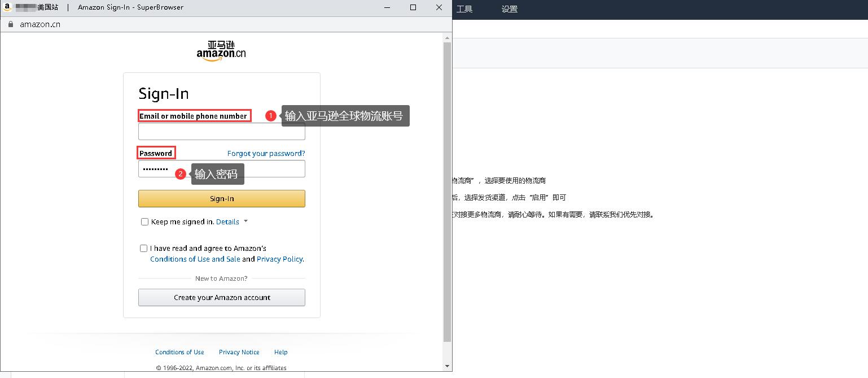Open the 工具 menu in background window
The image size is (868, 378).
point(464,9)
